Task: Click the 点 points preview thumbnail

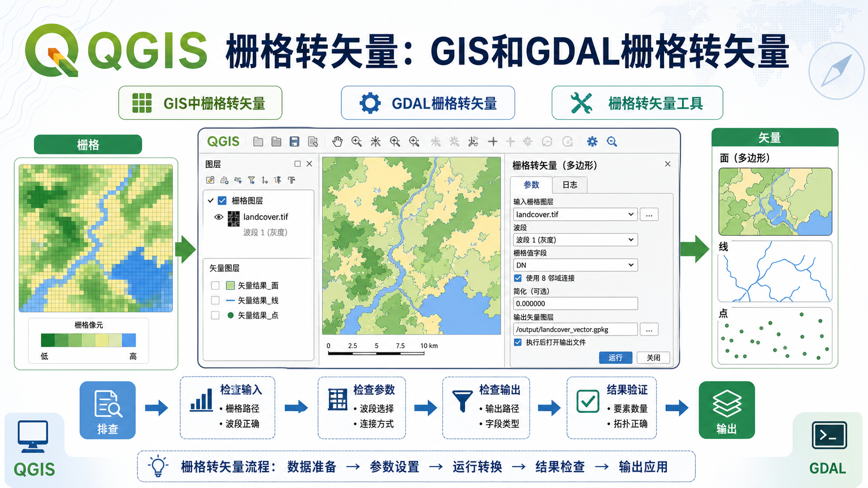Action: pos(775,336)
